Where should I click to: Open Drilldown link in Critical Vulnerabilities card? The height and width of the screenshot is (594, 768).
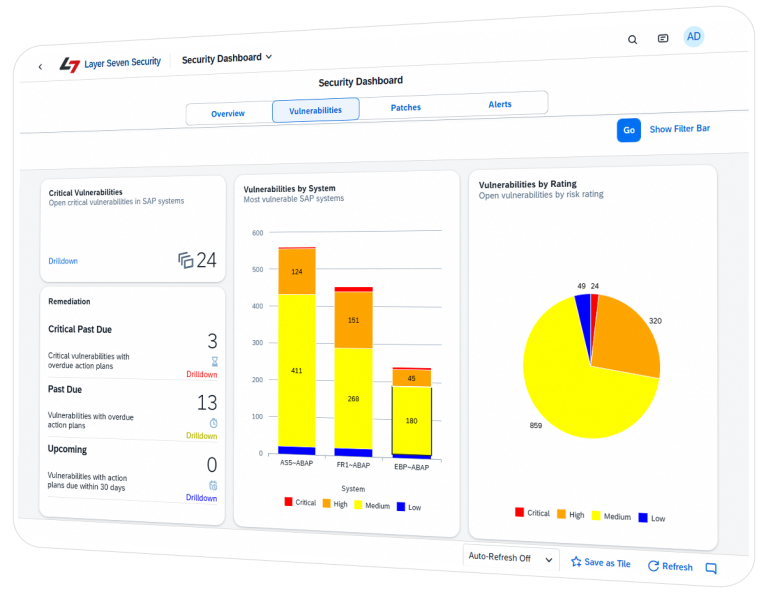tap(63, 261)
